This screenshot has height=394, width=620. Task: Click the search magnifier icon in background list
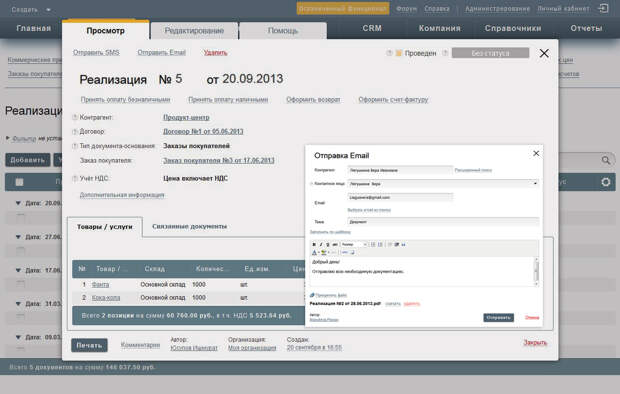[605, 160]
